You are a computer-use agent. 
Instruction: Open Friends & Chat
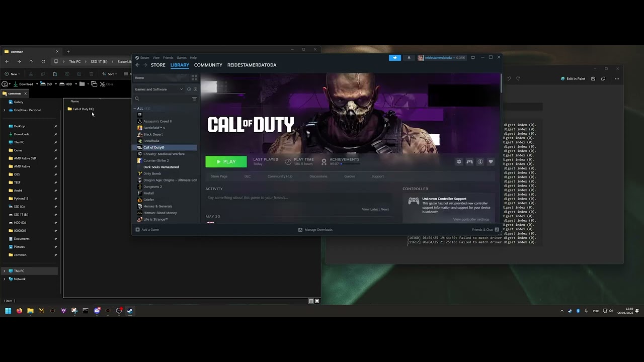pos(485,230)
